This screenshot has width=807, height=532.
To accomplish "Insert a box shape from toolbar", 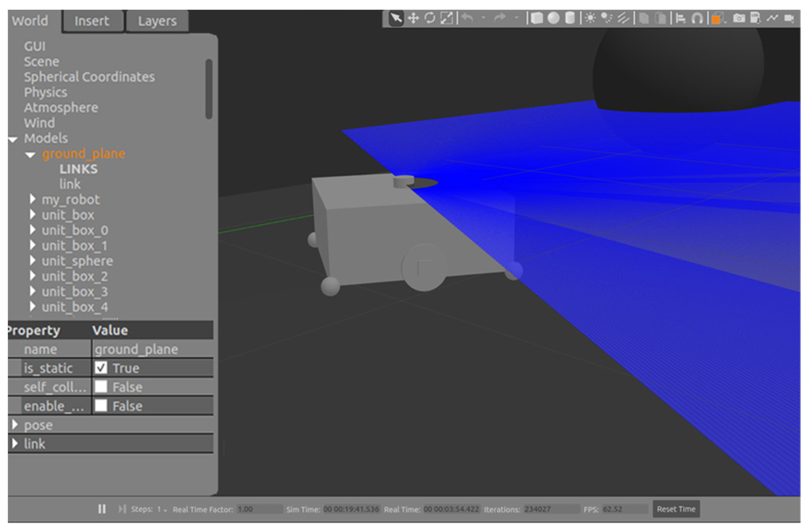I will click(x=537, y=18).
